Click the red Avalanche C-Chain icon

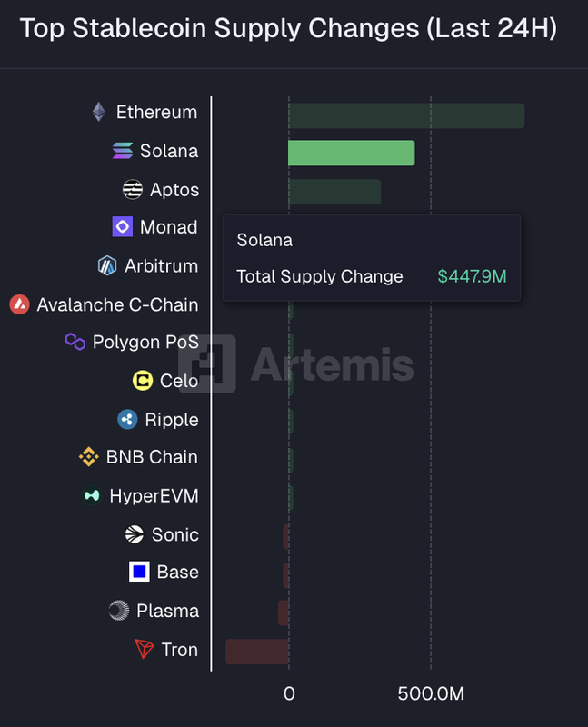[x=19, y=304]
